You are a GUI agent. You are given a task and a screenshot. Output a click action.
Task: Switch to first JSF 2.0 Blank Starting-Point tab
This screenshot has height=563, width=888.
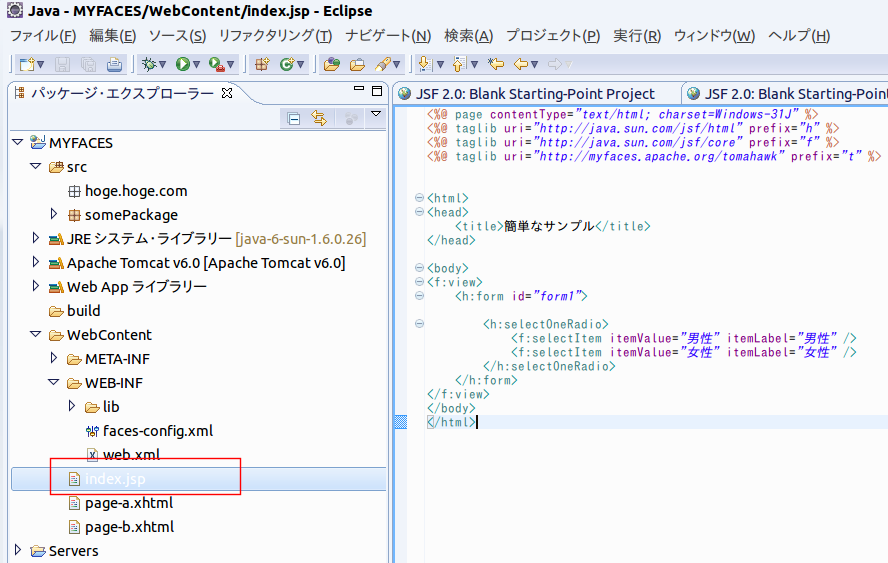535,93
